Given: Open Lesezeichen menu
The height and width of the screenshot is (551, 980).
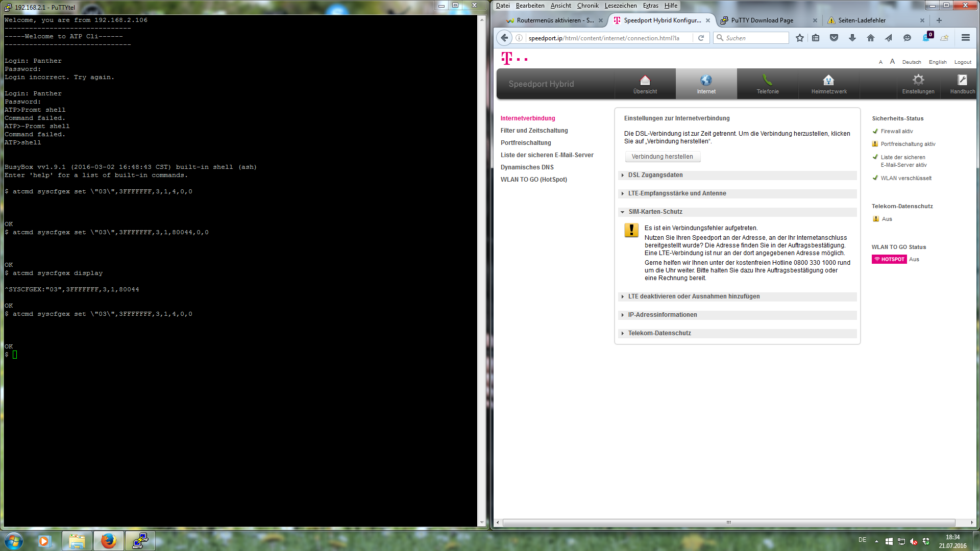Looking at the screenshot, I should (621, 6).
